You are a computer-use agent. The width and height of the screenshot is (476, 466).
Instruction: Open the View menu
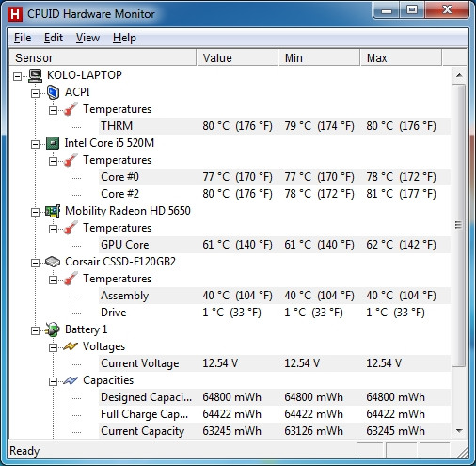(x=87, y=38)
